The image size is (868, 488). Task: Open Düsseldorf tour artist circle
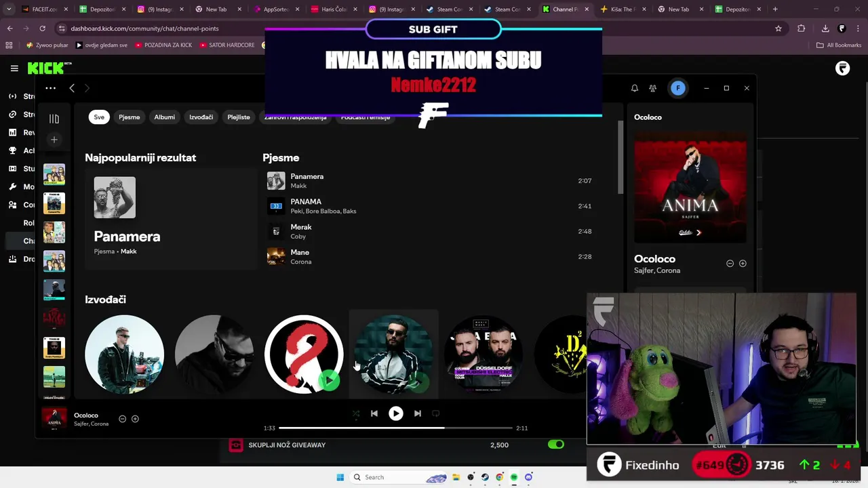483,354
